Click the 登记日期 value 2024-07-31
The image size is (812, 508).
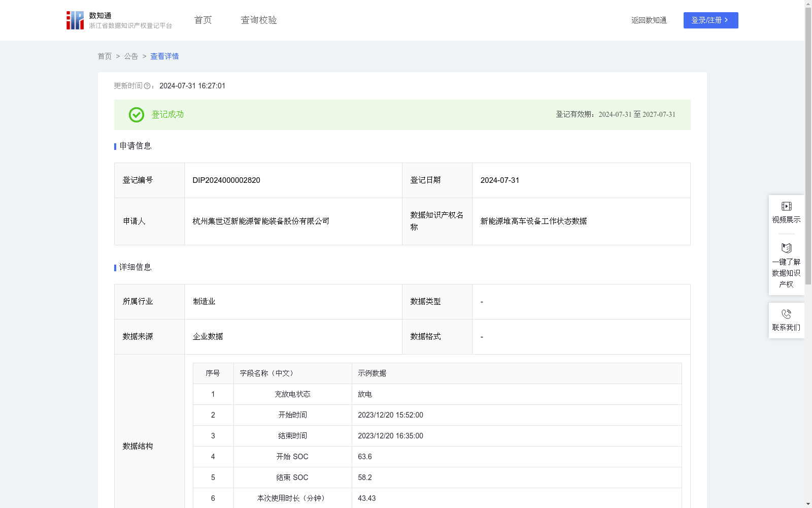(x=500, y=180)
